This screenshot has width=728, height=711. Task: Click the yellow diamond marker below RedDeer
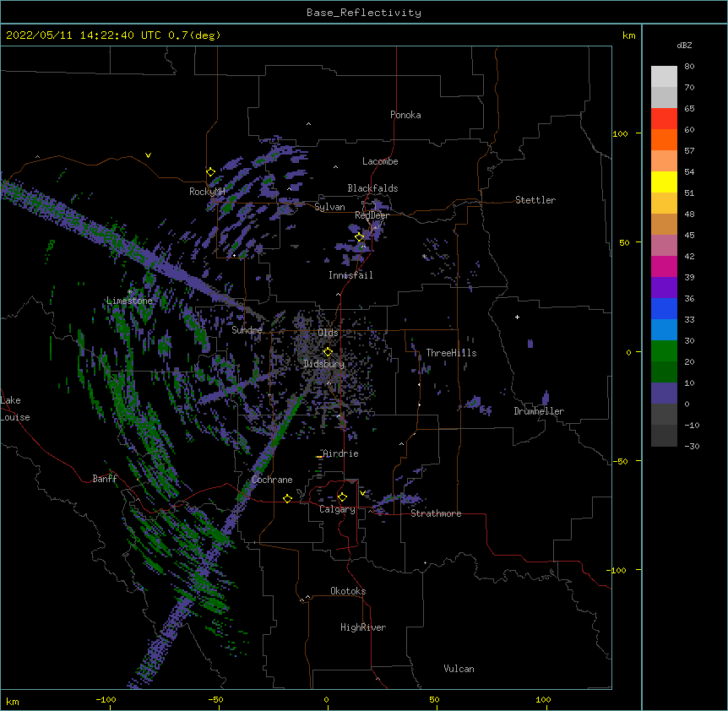coord(359,237)
